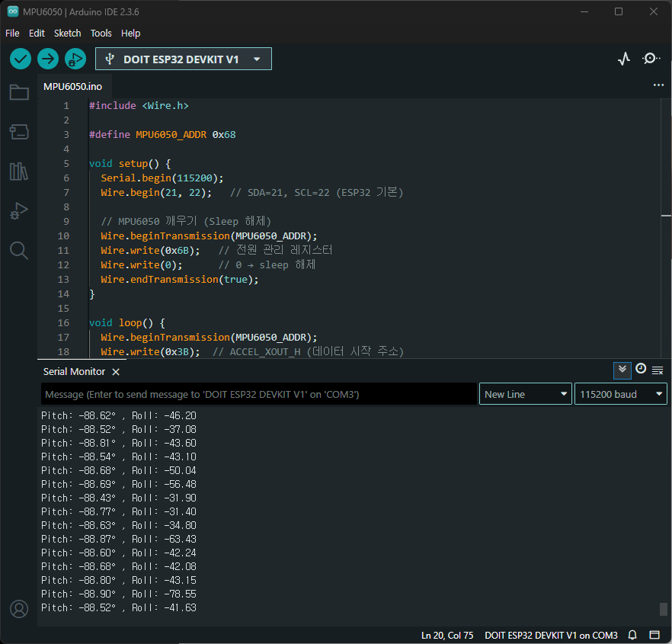Screen dimensions: 672x644
Task: Open the three-dot tab options menu
Action: [658, 85]
